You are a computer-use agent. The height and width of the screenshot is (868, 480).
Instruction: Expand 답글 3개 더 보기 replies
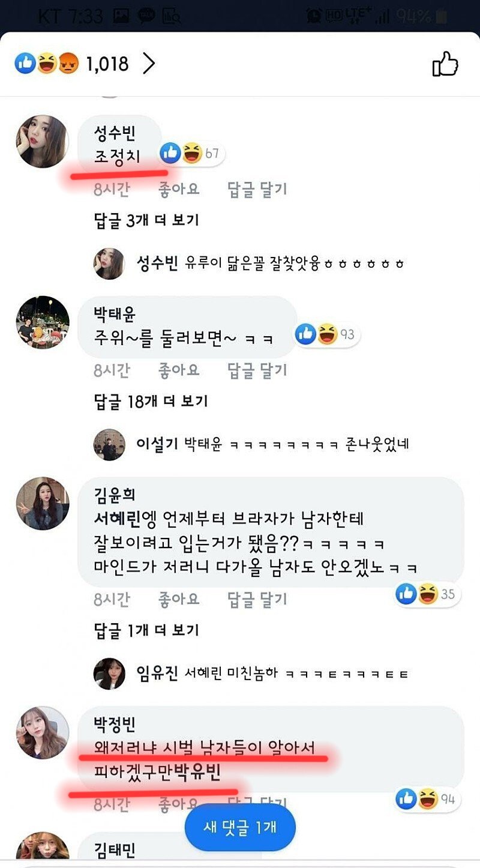tap(146, 220)
